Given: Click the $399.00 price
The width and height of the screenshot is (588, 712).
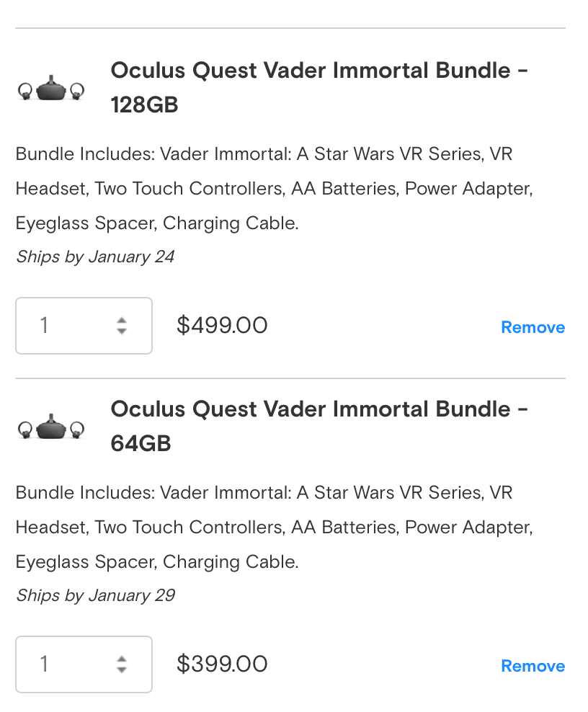Looking at the screenshot, I should [x=222, y=664].
